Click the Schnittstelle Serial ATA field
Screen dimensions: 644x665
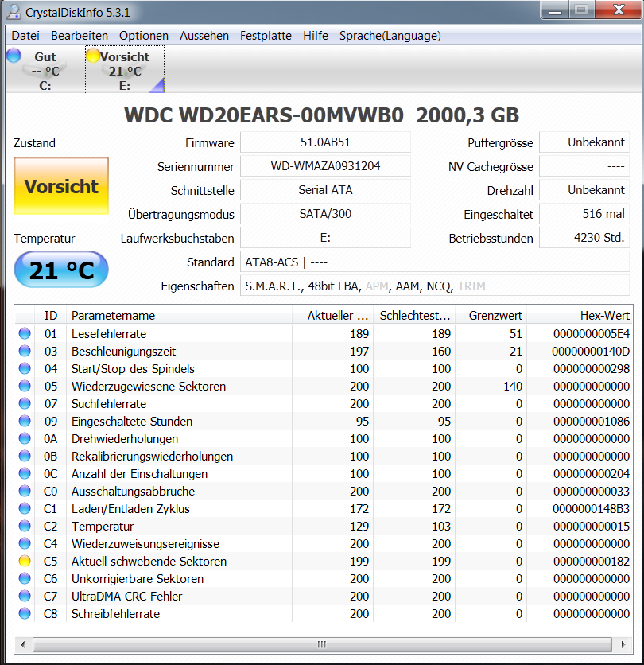tap(325, 189)
